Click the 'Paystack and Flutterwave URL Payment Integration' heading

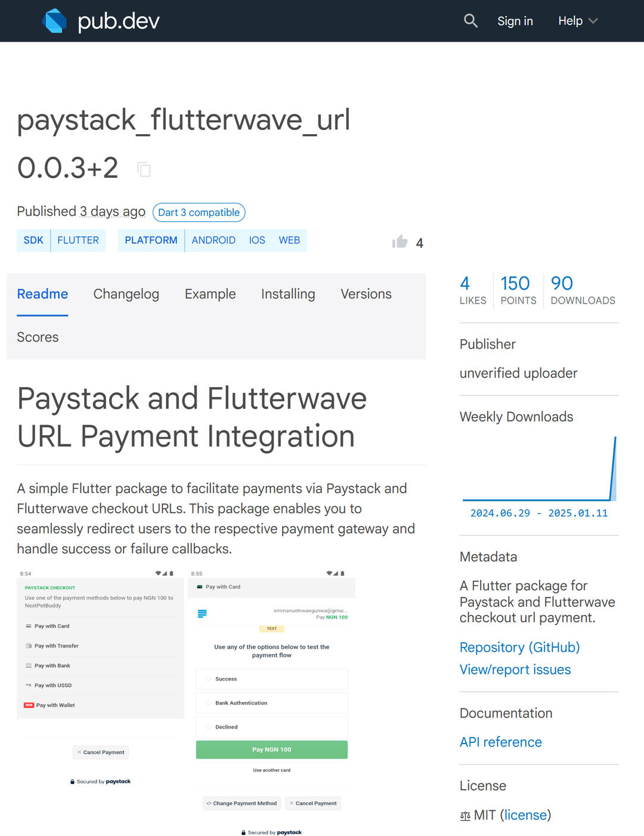(192, 417)
